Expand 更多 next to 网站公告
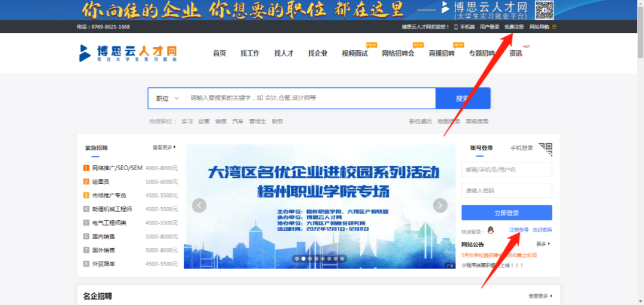 (x=543, y=244)
